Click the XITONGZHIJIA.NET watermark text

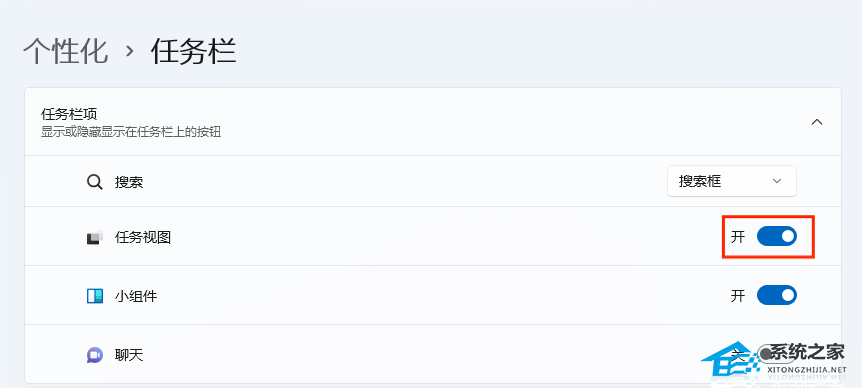(808, 370)
